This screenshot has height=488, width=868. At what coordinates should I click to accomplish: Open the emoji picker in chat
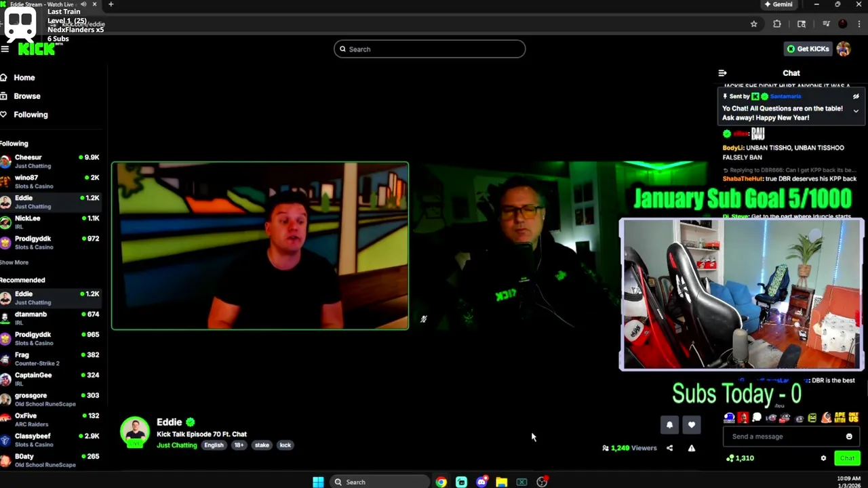pyautogui.click(x=849, y=436)
